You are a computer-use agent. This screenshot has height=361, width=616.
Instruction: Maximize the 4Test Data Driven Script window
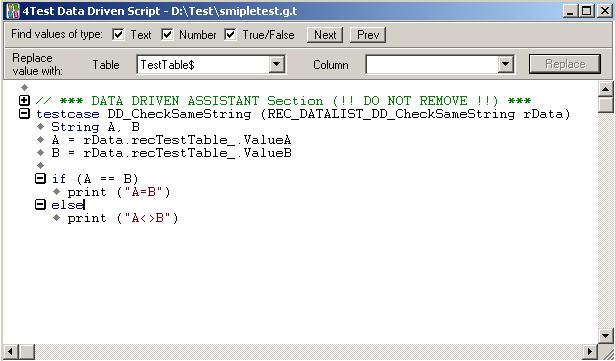pos(586,11)
